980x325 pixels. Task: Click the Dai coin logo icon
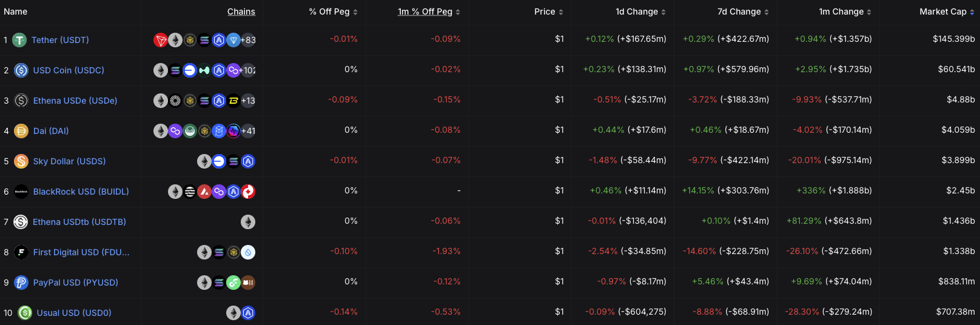(x=21, y=131)
